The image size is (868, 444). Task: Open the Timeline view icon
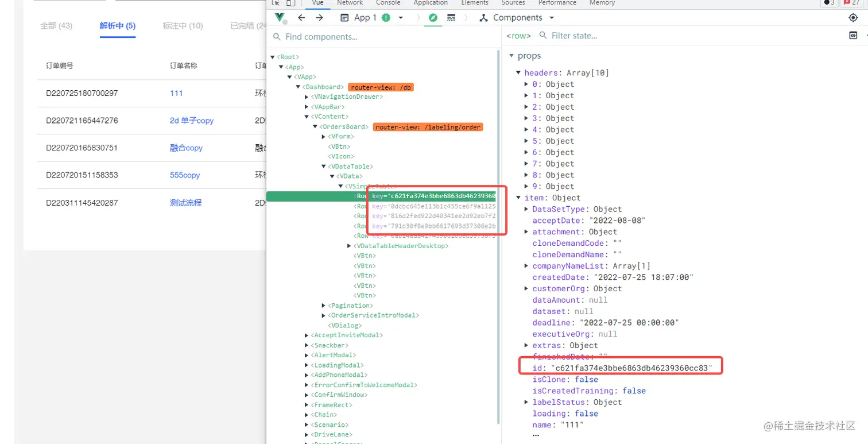coord(451,18)
